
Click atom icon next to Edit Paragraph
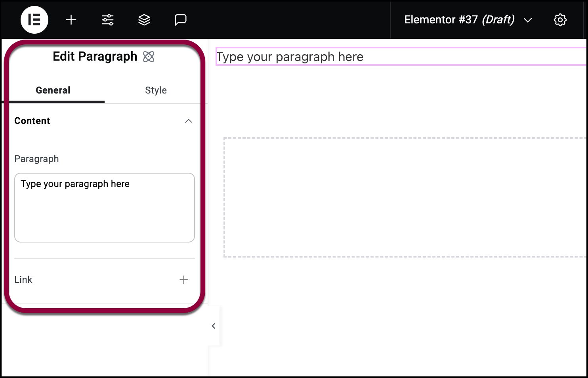tap(149, 57)
